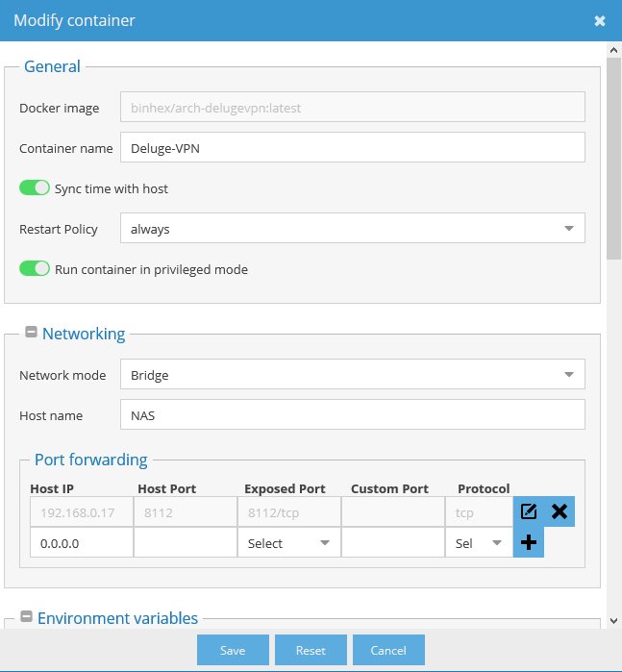622x672 pixels.
Task: Toggle Sync time with host
Action: pyautogui.click(x=35, y=187)
